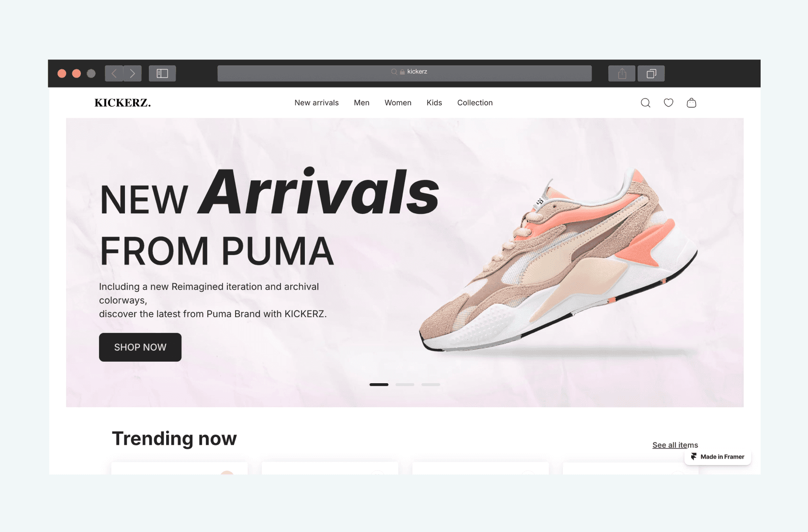Screen dimensions: 808x532
Task: Go to the Kids section
Action: tap(434, 103)
